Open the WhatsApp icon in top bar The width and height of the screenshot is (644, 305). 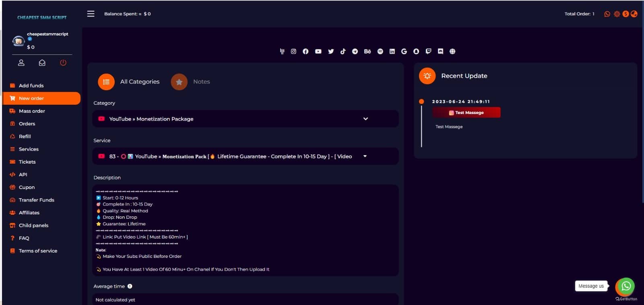(607, 14)
